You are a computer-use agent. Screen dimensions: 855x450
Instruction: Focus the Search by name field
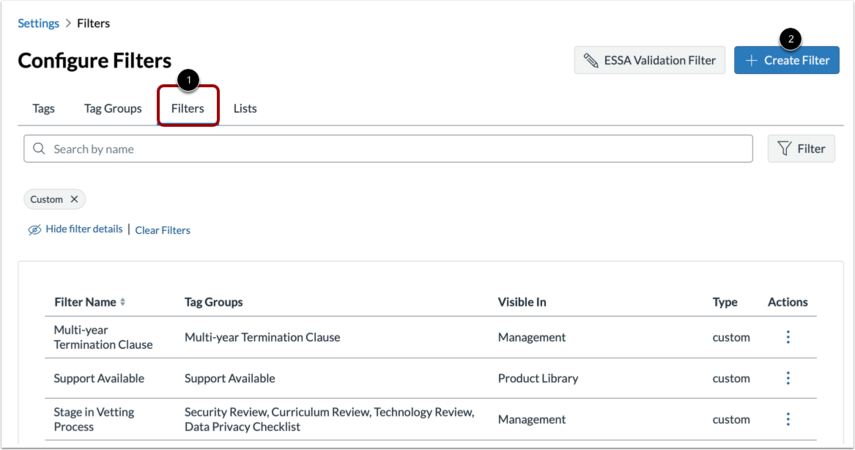388,148
